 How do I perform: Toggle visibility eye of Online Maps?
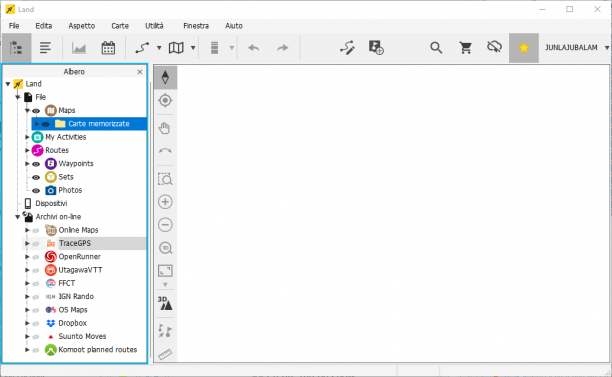coord(36,230)
